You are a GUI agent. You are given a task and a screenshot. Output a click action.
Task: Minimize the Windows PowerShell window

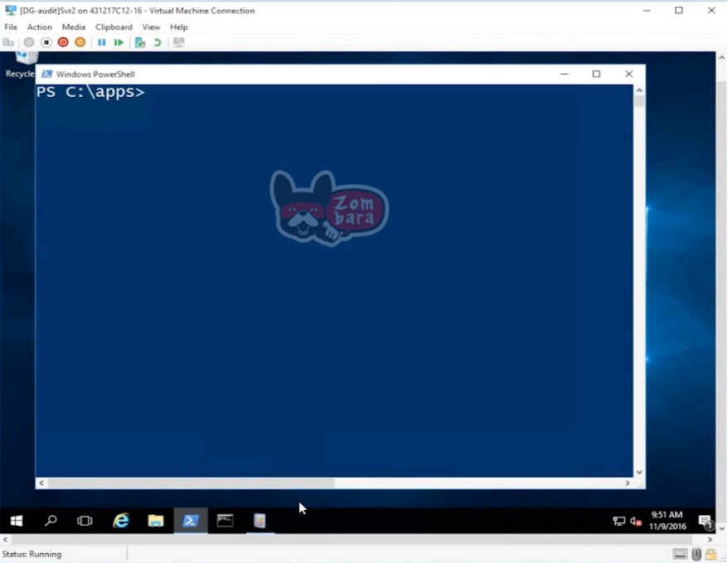click(565, 74)
